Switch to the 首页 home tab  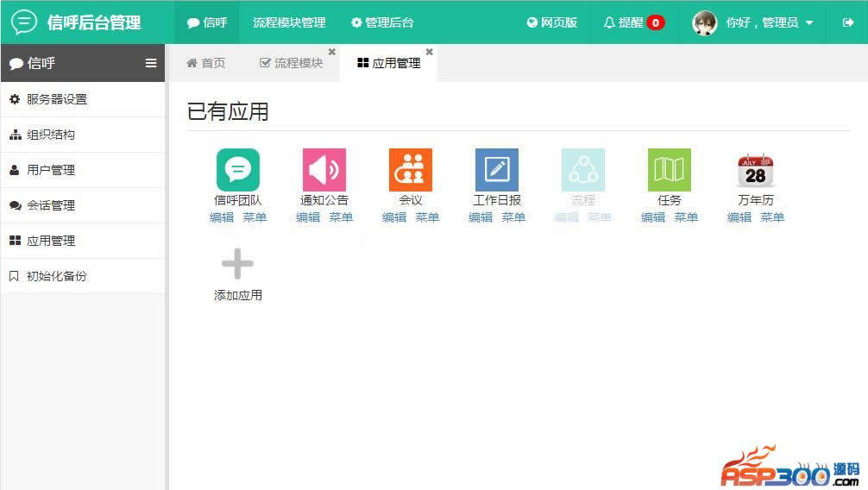[206, 63]
